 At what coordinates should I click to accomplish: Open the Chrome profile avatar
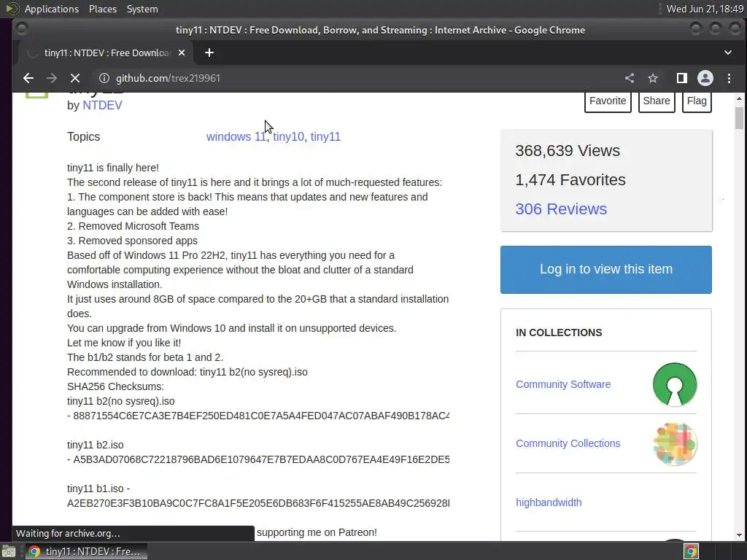(x=705, y=78)
